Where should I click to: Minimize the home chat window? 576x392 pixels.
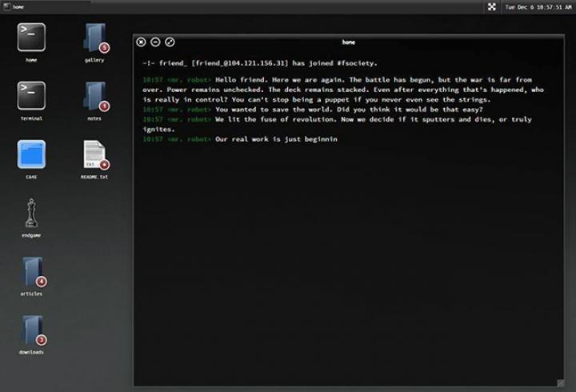click(155, 42)
